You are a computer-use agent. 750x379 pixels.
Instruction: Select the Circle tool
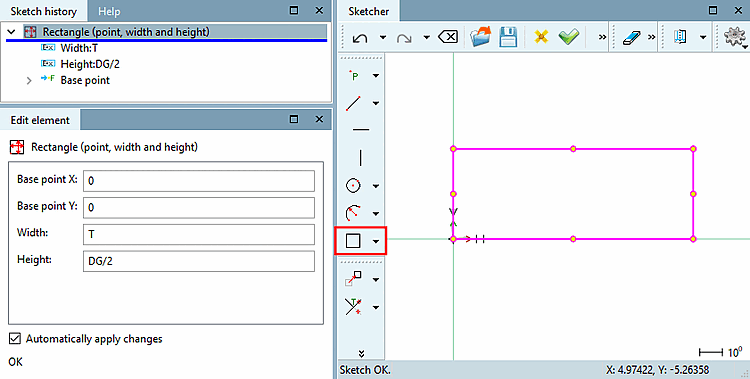(x=353, y=185)
